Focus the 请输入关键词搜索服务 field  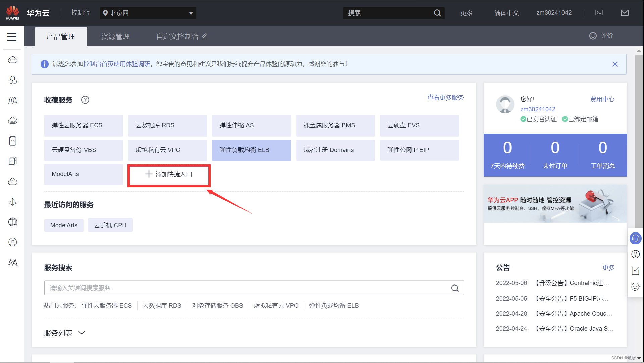point(254,288)
